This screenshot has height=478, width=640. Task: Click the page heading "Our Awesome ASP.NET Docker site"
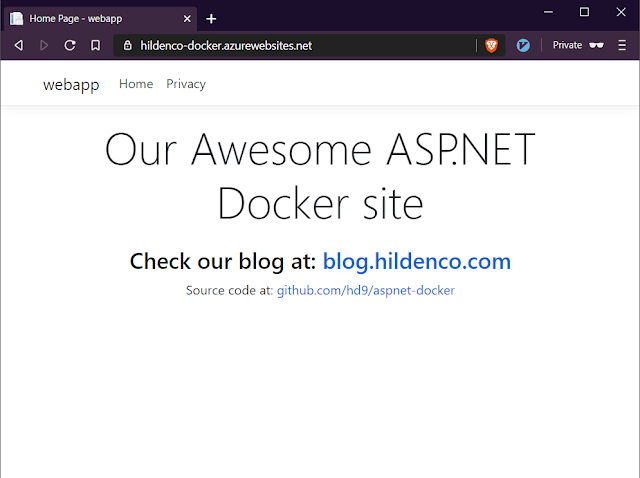320,176
